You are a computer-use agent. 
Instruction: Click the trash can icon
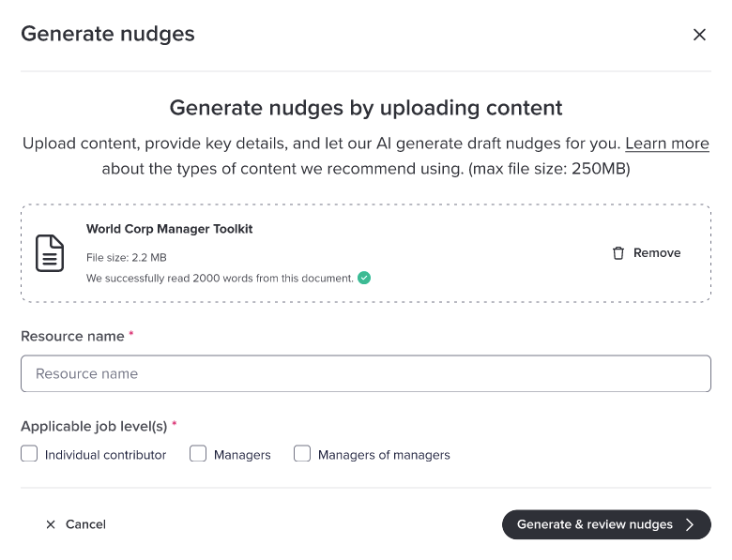point(618,253)
